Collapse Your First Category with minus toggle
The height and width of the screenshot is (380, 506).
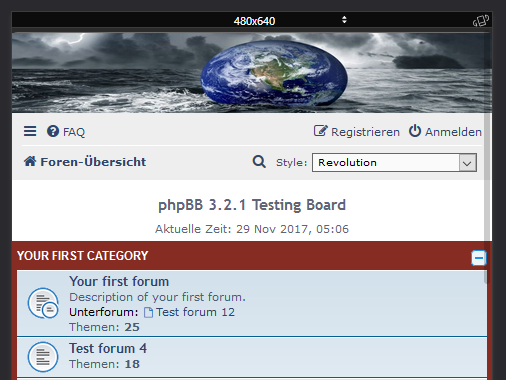pyautogui.click(x=479, y=258)
